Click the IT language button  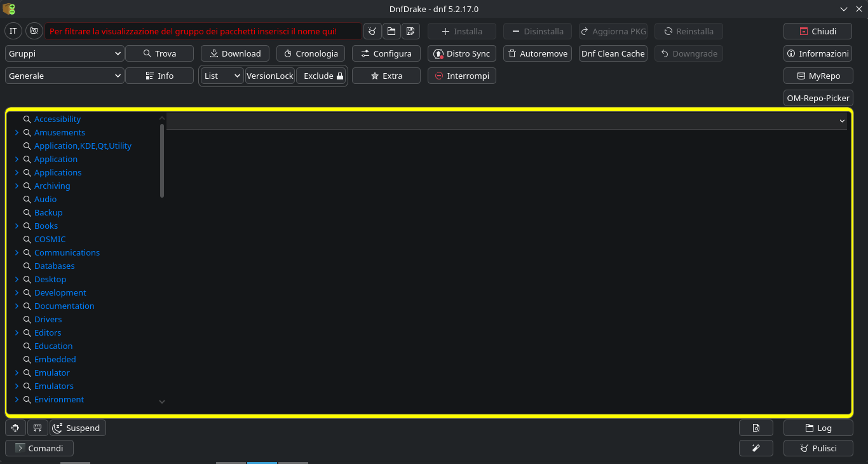[13, 31]
